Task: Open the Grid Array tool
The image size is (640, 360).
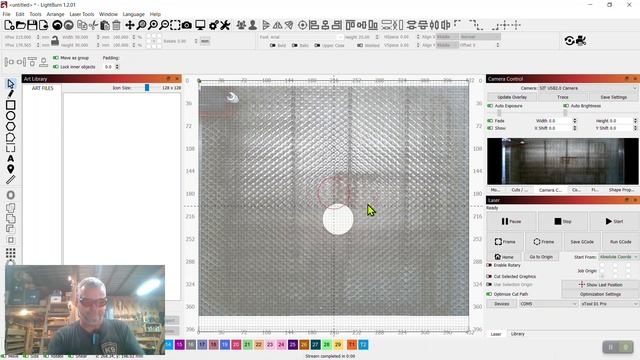Action: coord(11,253)
